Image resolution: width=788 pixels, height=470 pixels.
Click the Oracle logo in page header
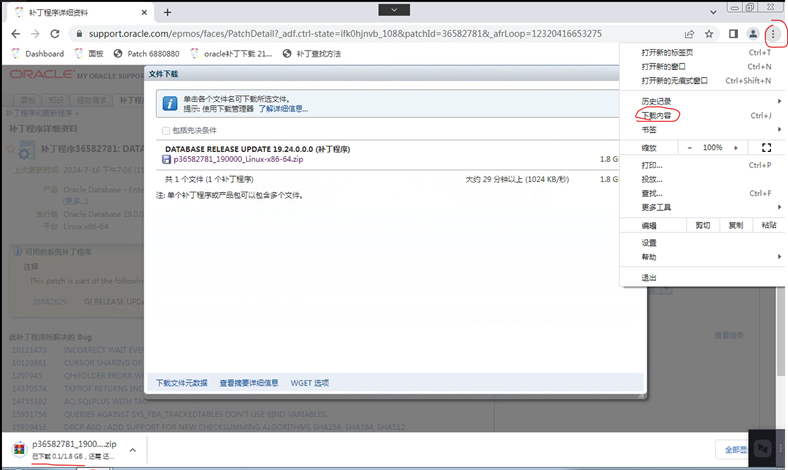tap(42, 74)
